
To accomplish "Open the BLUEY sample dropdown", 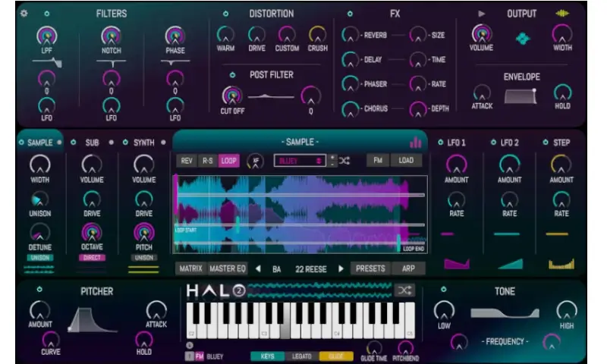I will (x=299, y=161).
